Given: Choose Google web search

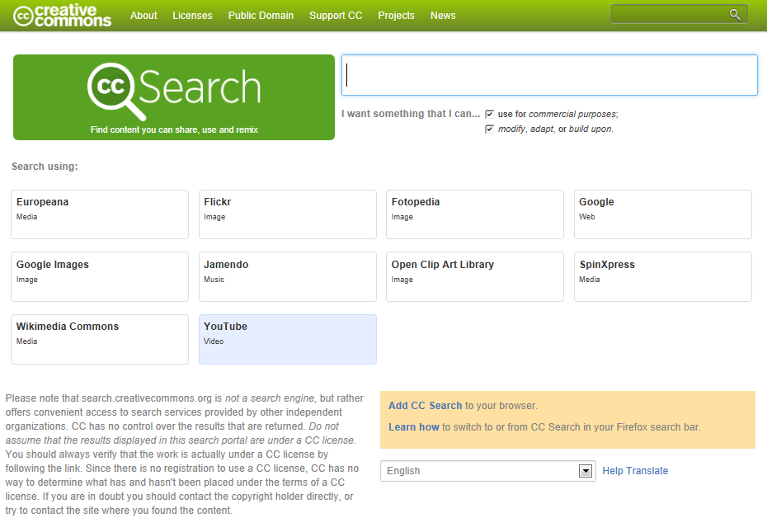Looking at the screenshot, I should point(663,214).
